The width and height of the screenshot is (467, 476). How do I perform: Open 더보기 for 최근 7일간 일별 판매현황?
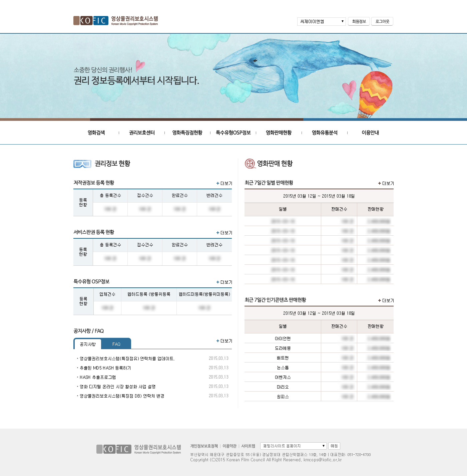tap(386, 183)
